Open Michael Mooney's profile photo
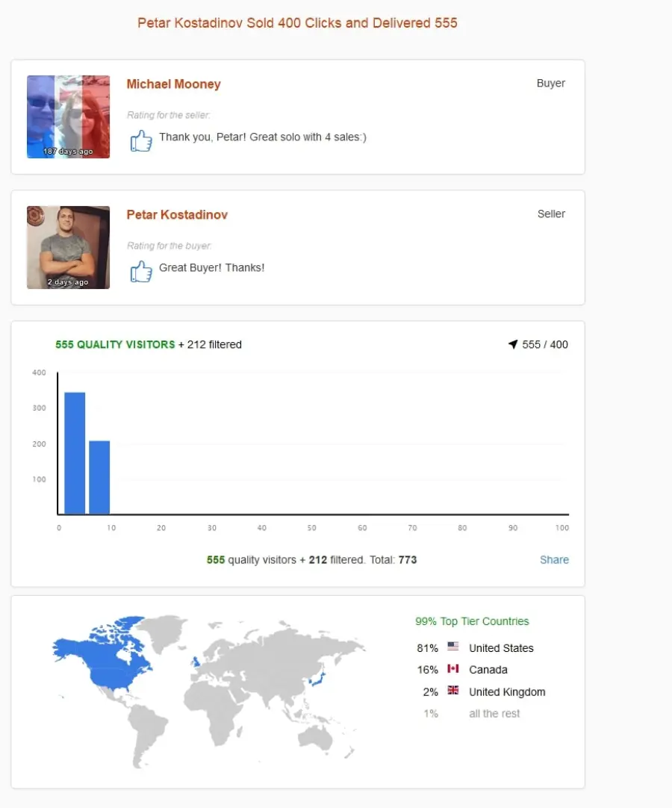672x808 pixels. [68, 117]
